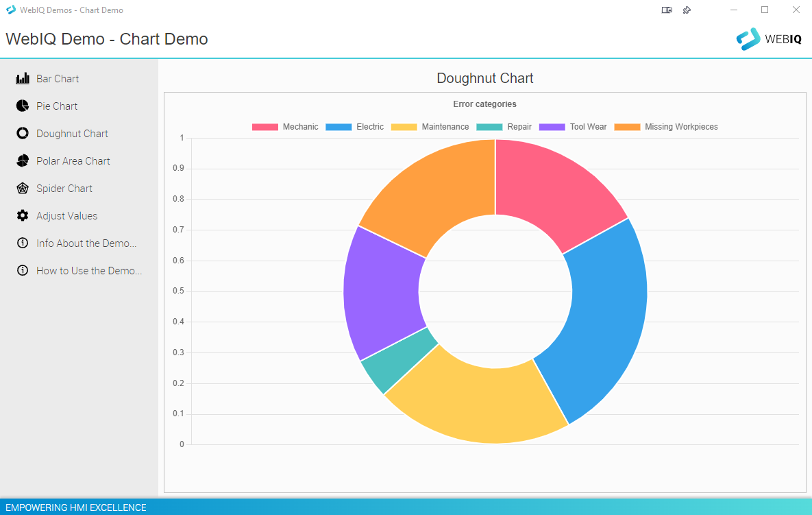Toggle the Mechanic legend entry
The height and width of the screenshot is (515, 812).
click(285, 127)
